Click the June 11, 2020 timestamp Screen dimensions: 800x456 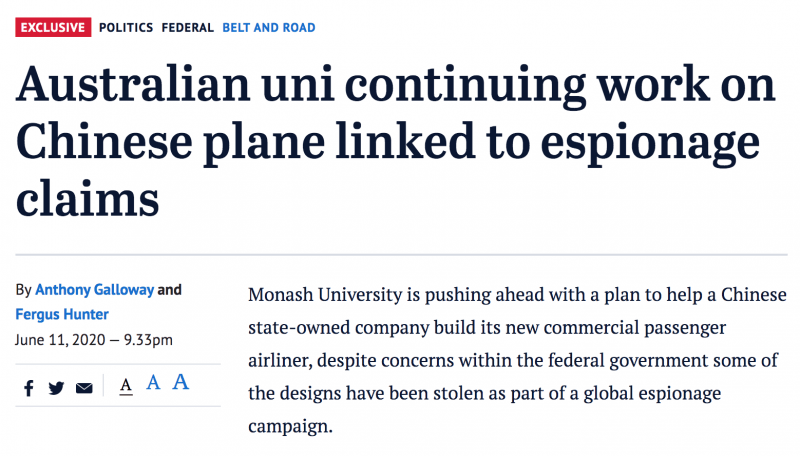click(94, 340)
